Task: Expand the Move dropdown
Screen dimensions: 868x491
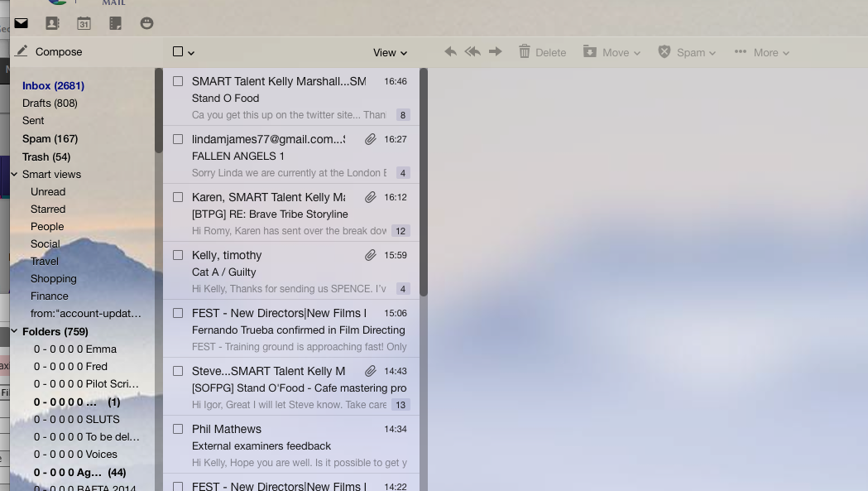Action: (612, 52)
